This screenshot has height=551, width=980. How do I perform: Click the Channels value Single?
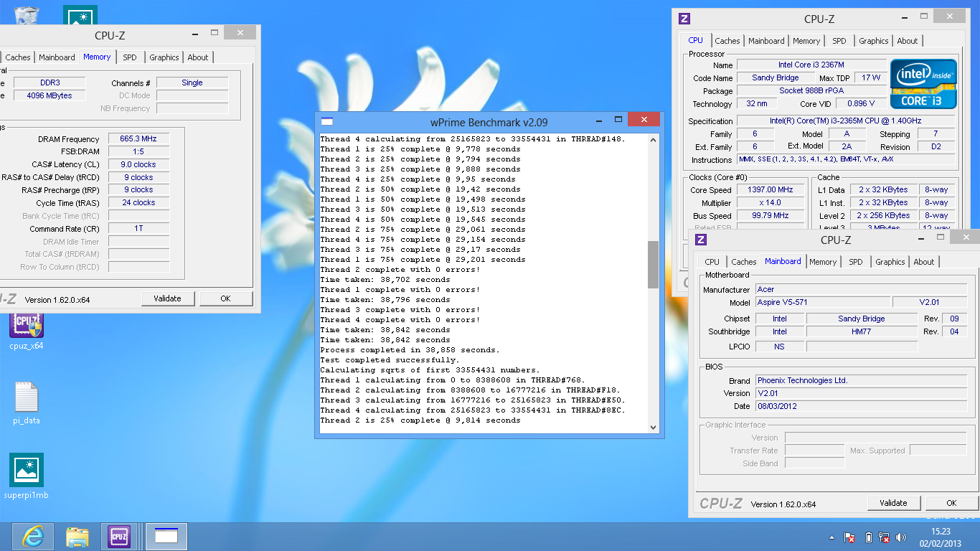(192, 83)
